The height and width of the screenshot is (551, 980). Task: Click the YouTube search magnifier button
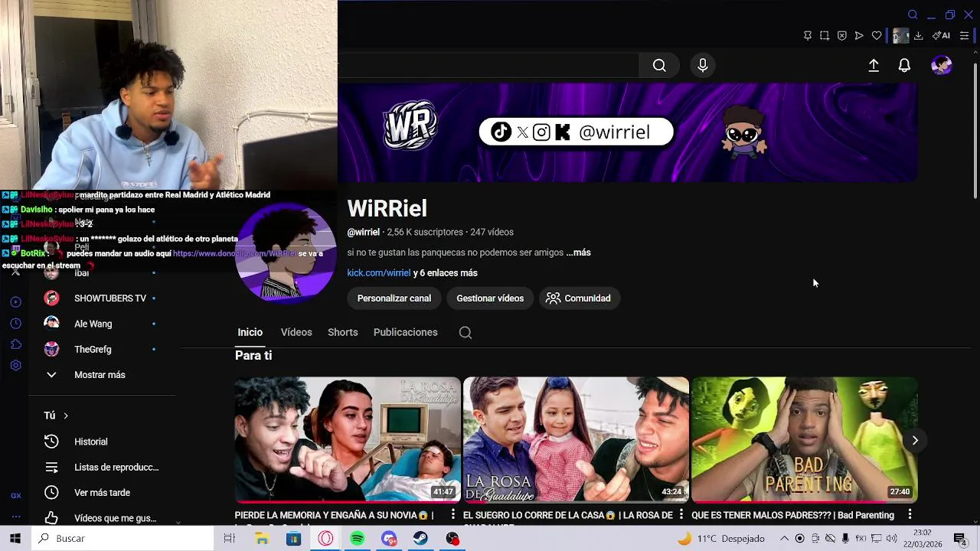click(659, 66)
